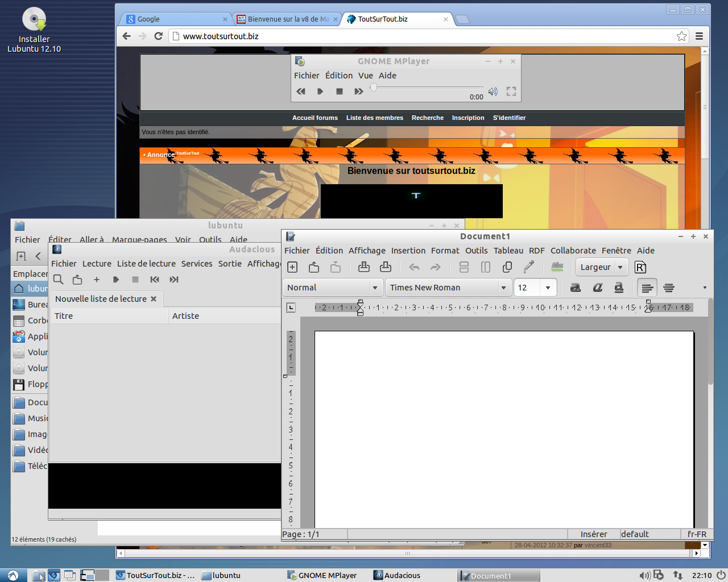Click Audacious search magnifier icon
This screenshot has height=582, width=728.
[58, 279]
